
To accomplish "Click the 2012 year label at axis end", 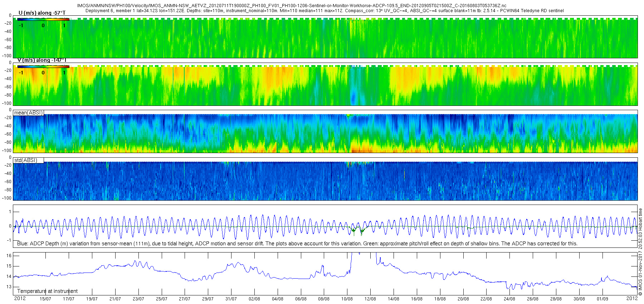I will click(632, 298).
